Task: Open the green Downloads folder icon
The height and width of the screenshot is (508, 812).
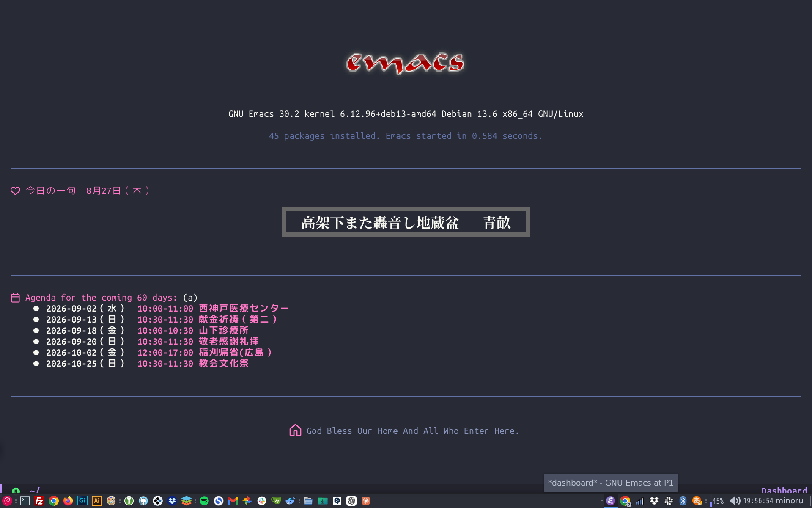Action: [x=323, y=501]
